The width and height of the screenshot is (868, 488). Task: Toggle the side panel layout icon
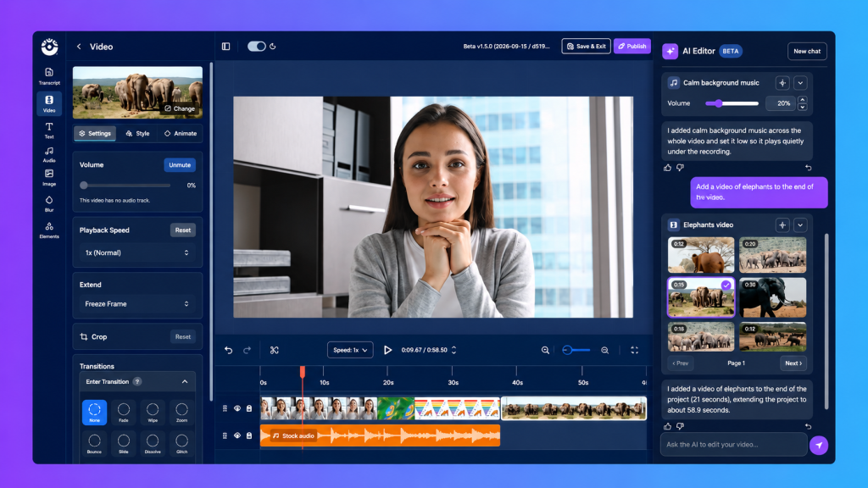225,47
